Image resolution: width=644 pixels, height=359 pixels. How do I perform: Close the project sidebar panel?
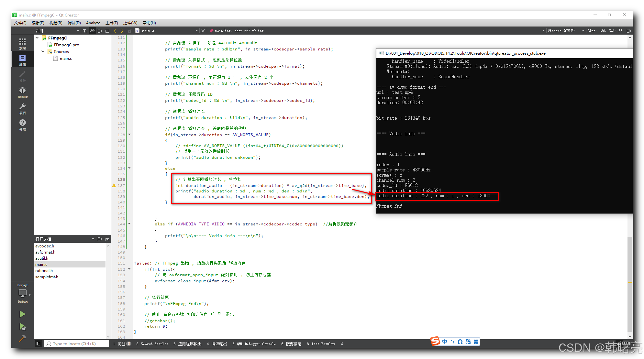pyautogui.click(x=107, y=31)
